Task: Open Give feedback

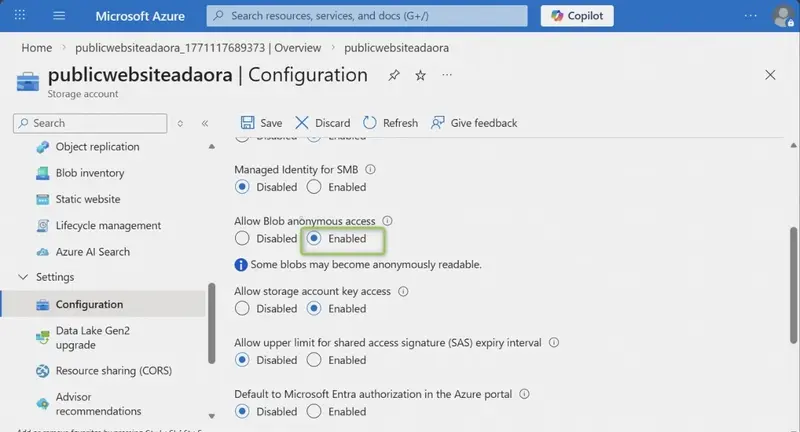Action: [474, 123]
